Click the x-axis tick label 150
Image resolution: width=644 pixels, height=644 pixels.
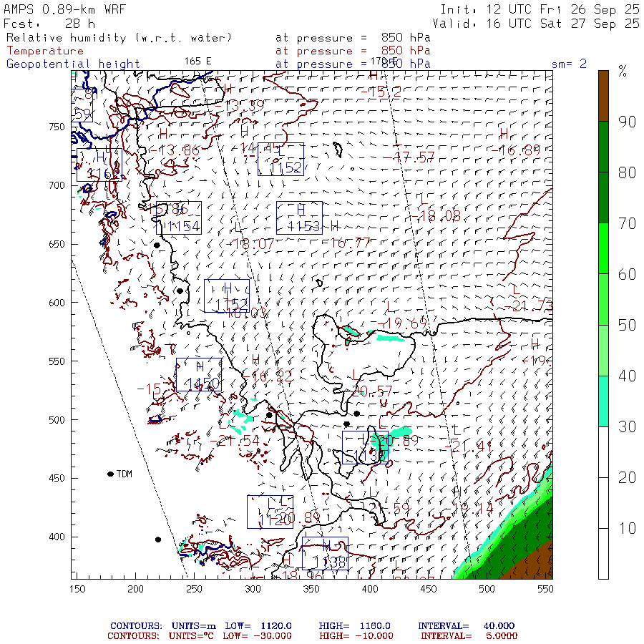coord(77,590)
